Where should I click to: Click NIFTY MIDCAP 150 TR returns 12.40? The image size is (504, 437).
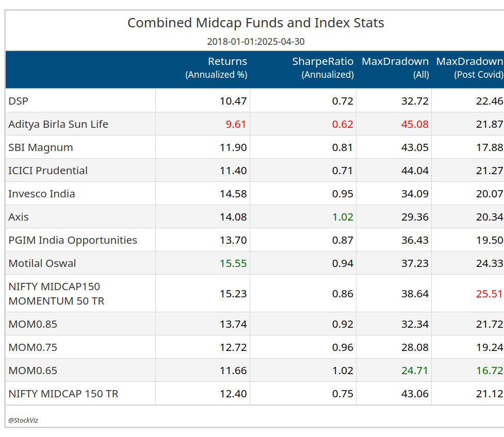tap(233, 394)
